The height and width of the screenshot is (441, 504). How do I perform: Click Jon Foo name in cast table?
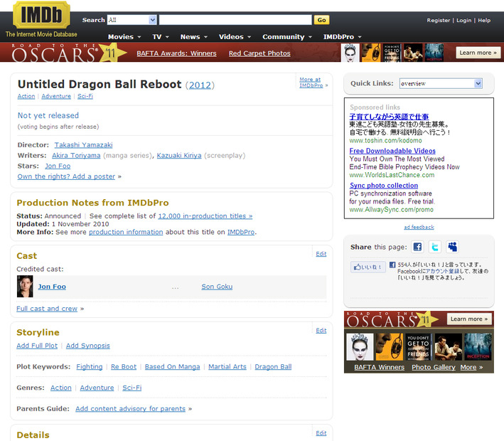click(52, 287)
